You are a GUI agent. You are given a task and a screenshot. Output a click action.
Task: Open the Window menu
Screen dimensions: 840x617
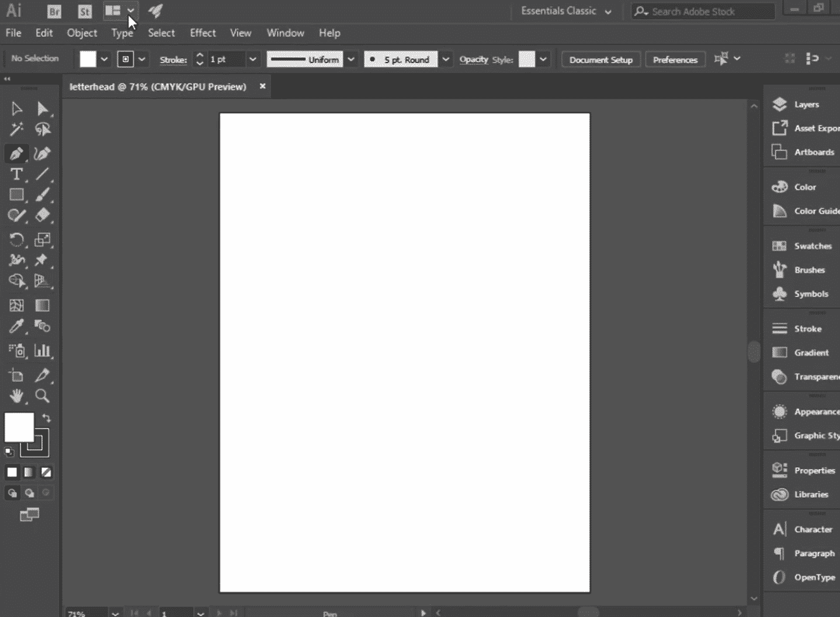[285, 33]
